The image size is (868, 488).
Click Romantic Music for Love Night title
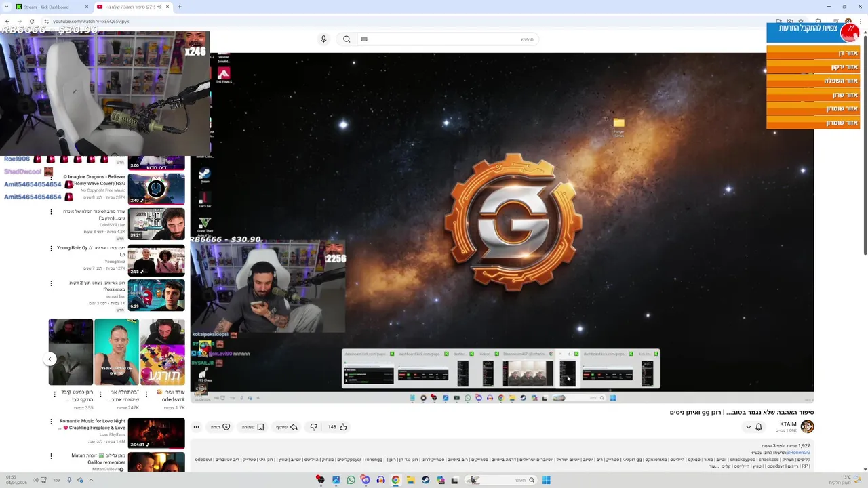point(92,424)
